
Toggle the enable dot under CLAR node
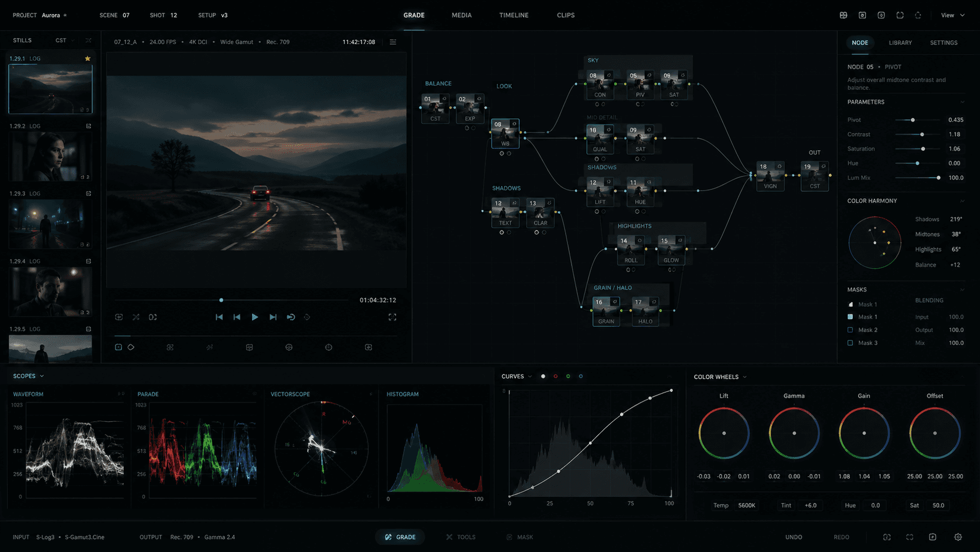pyautogui.click(x=537, y=232)
